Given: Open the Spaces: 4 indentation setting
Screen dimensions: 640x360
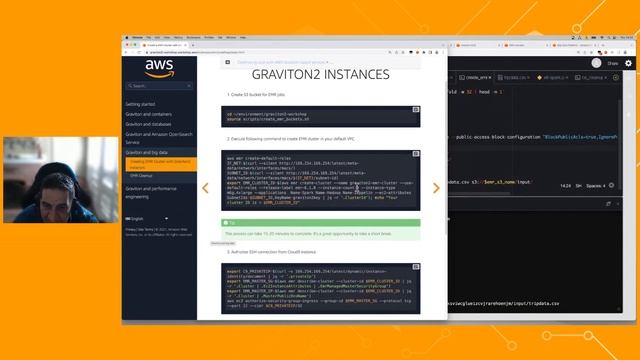Looking at the screenshot, I should 596,186.
